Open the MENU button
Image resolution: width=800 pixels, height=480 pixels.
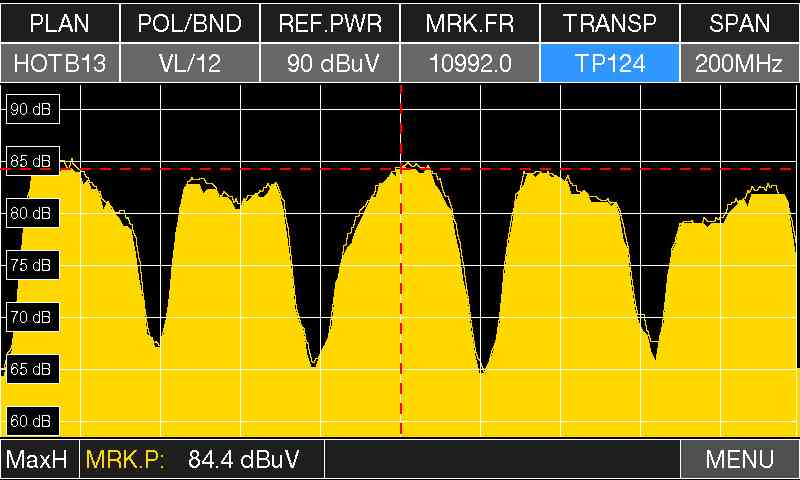point(740,459)
